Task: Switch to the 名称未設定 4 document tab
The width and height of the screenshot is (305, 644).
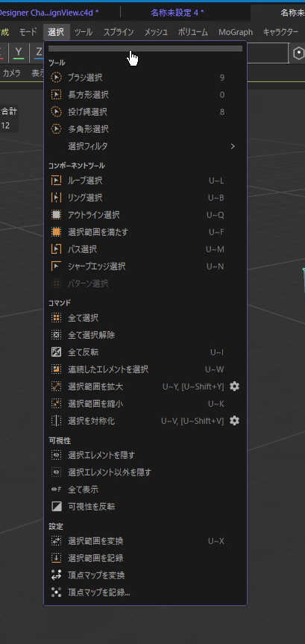Action: click(x=177, y=13)
